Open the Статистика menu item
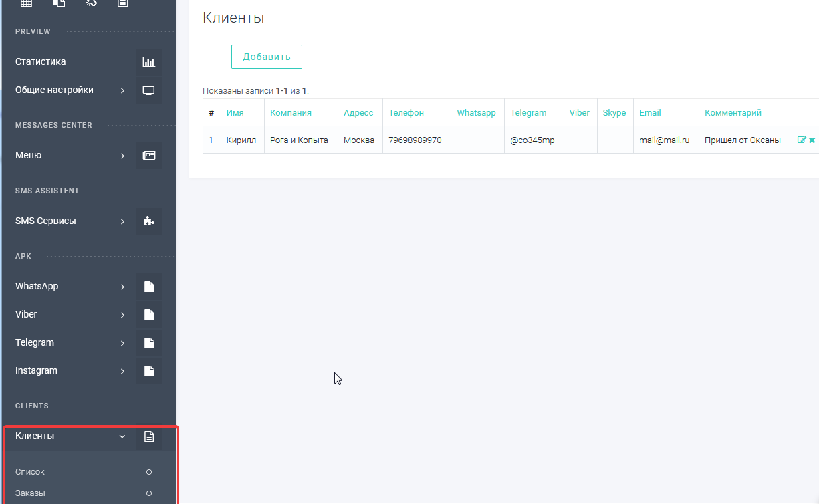This screenshot has width=819, height=504. (x=41, y=61)
